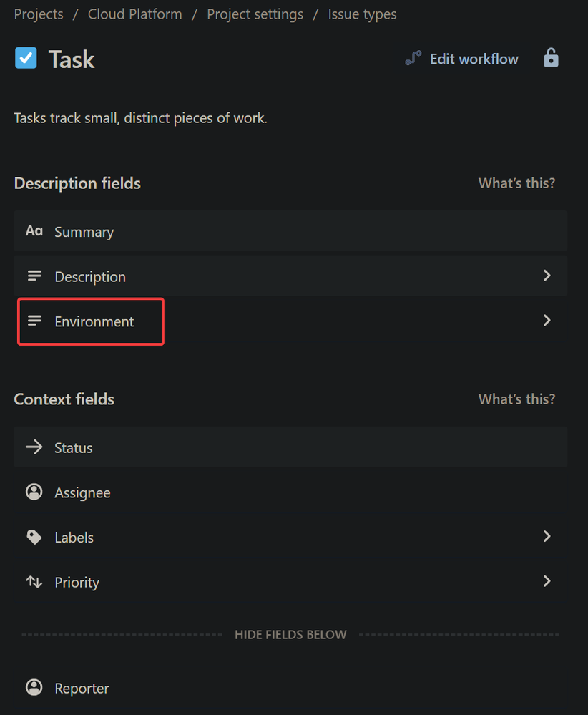Expand the Description field chevron

[x=547, y=276]
